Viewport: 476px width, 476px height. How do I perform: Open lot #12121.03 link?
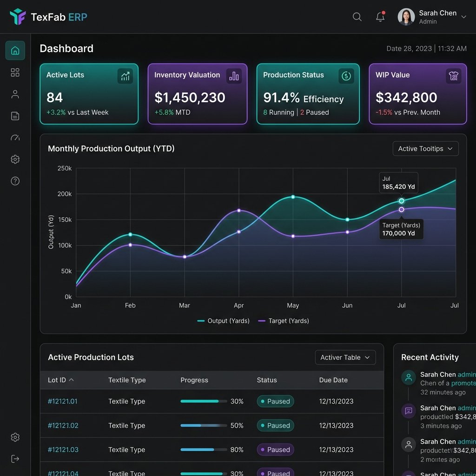click(63, 450)
